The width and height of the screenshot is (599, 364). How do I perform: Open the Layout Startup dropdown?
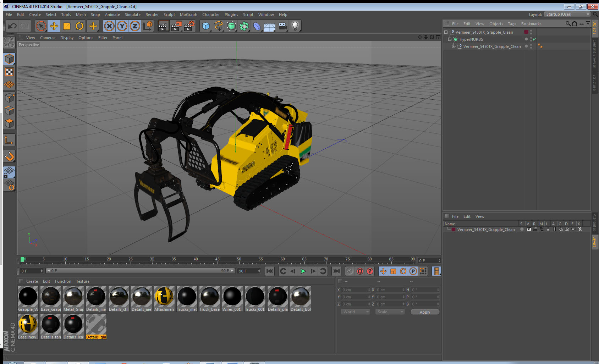pyautogui.click(x=567, y=14)
